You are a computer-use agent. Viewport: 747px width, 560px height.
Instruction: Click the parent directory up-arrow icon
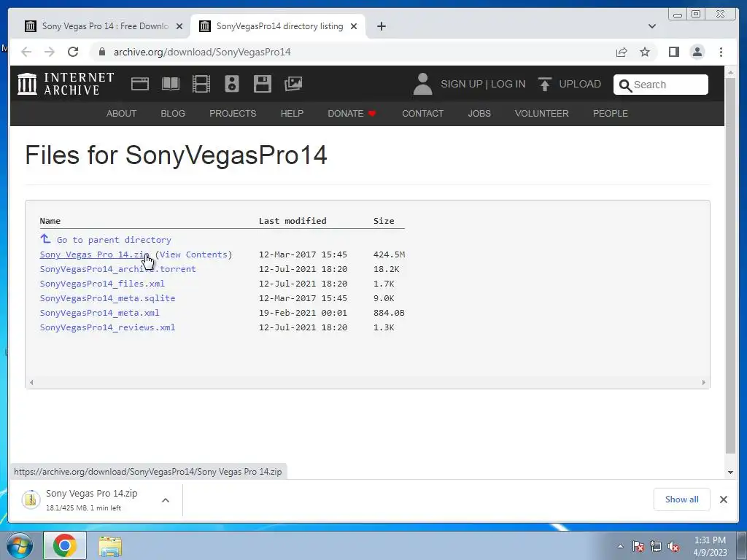pyautogui.click(x=45, y=238)
